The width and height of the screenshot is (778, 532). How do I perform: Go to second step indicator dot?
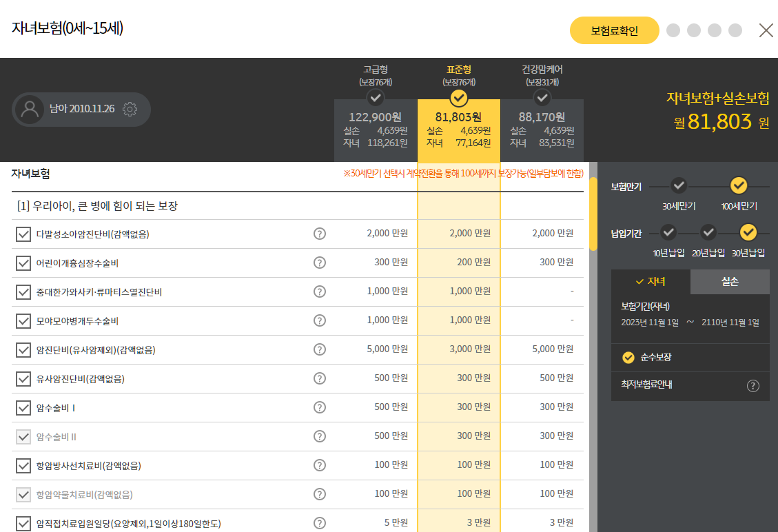694,30
